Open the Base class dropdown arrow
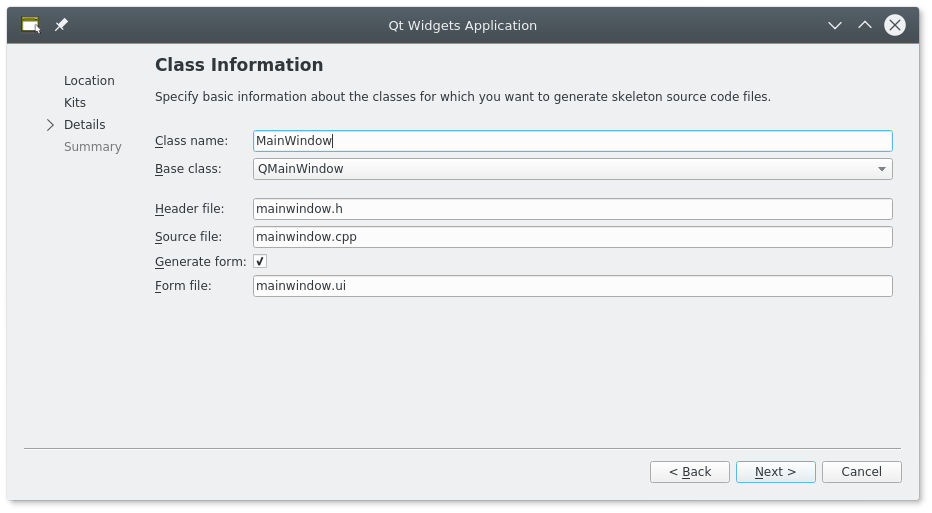The image size is (932, 513). 881,169
